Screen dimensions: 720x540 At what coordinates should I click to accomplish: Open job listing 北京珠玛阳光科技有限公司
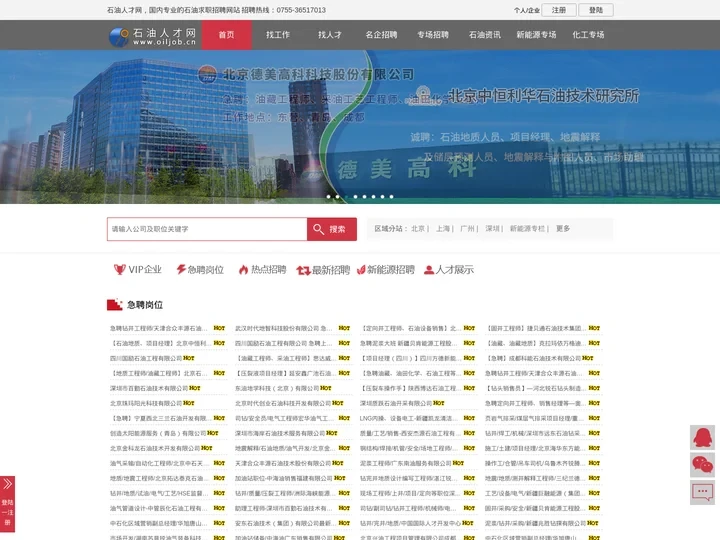[146, 403]
